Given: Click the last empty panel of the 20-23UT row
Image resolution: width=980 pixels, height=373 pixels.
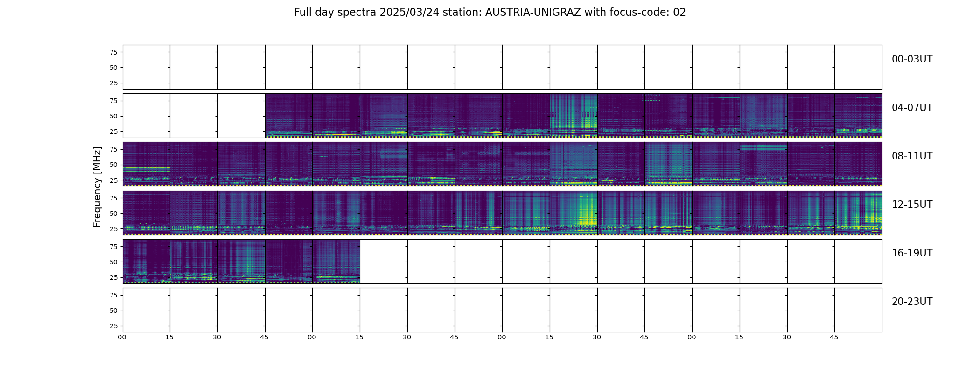Looking at the screenshot, I should [x=858, y=310].
